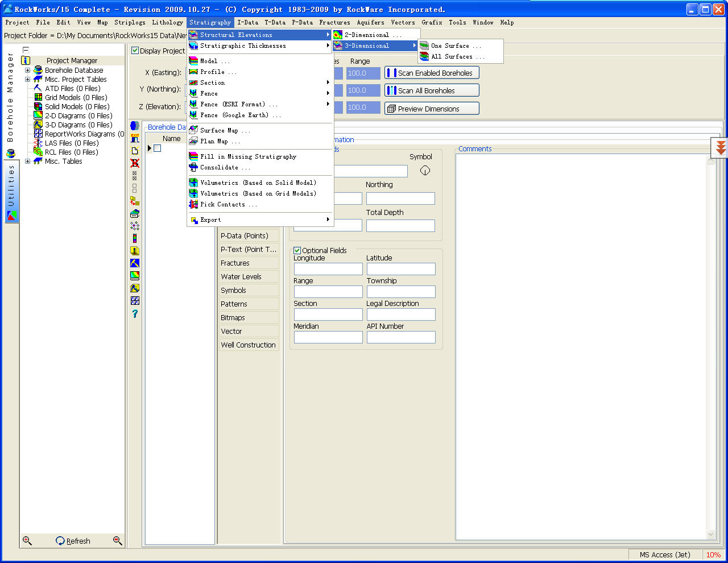Click the Scan Enabled Boreholes button
The width and height of the screenshot is (728, 563).
click(x=432, y=73)
